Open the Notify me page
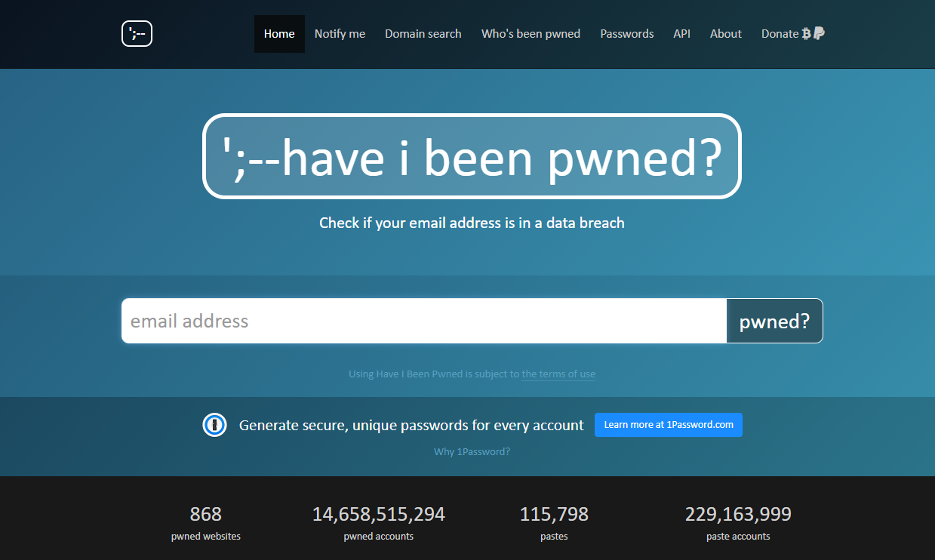The width and height of the screenshot is (935, 560). (340, 34)
